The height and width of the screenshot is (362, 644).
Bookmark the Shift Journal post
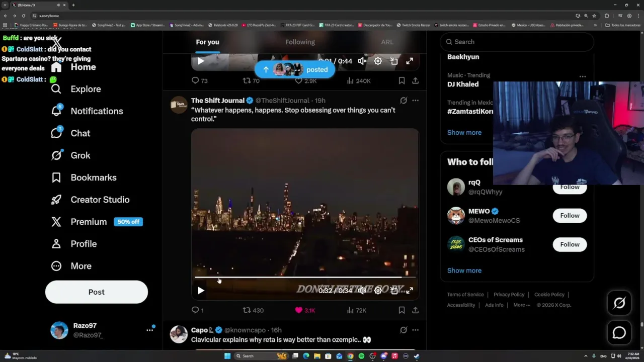[x=401, y=310]
